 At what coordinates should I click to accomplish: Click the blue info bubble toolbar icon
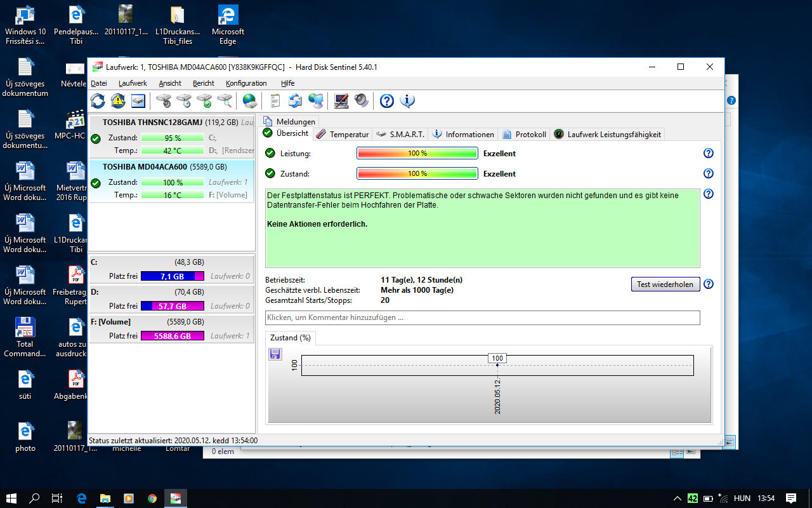[x=407, y=101]
